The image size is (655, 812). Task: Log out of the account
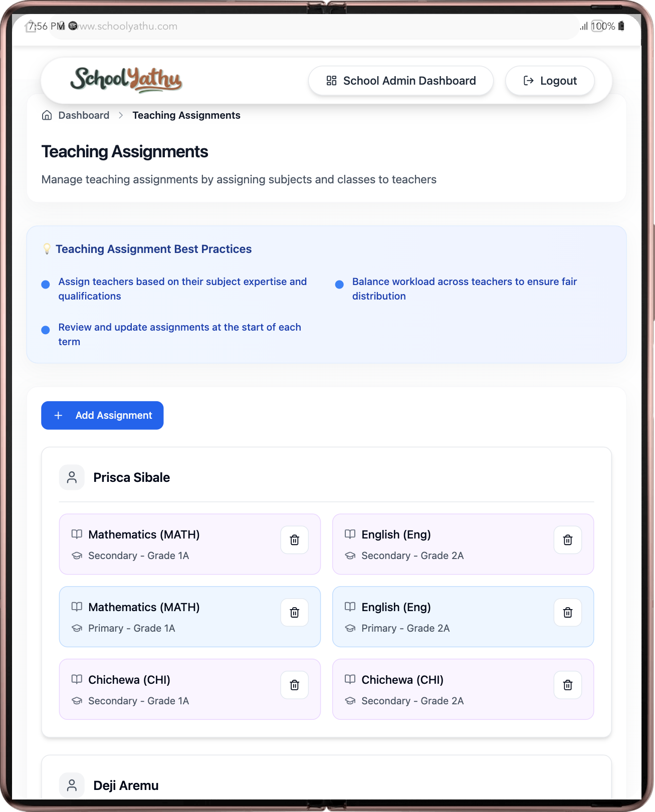click(x=550, y=81)
